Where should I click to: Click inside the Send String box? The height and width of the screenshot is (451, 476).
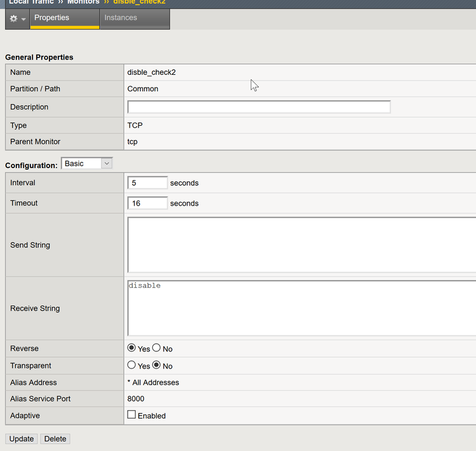pos(301,245)
